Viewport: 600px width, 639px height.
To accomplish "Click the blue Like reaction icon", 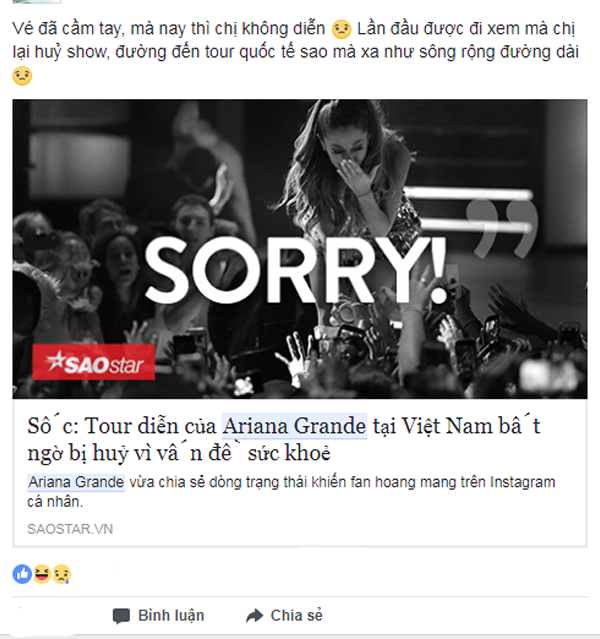I will tap(22, 574).
